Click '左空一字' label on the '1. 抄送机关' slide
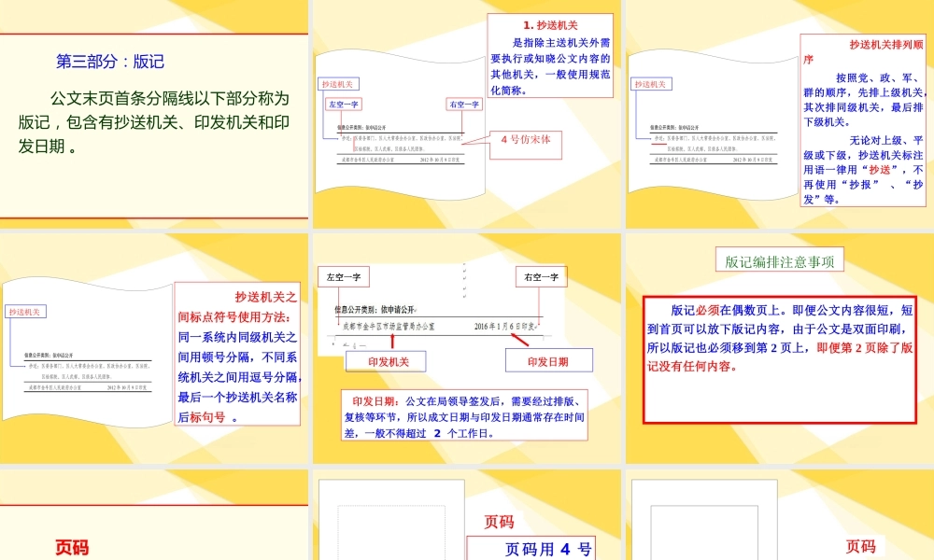Screen dimensions: 934x560 click(x=343, y=105)
